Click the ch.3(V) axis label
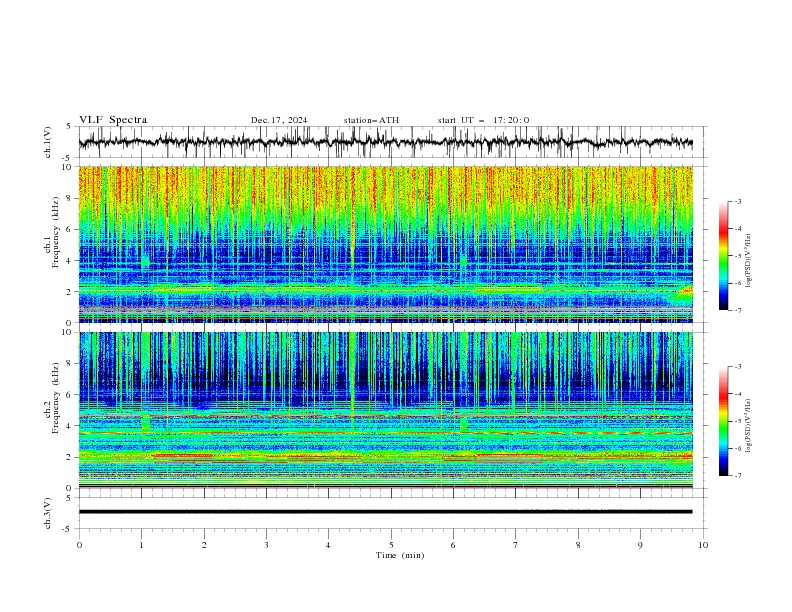 coord(48,513)
